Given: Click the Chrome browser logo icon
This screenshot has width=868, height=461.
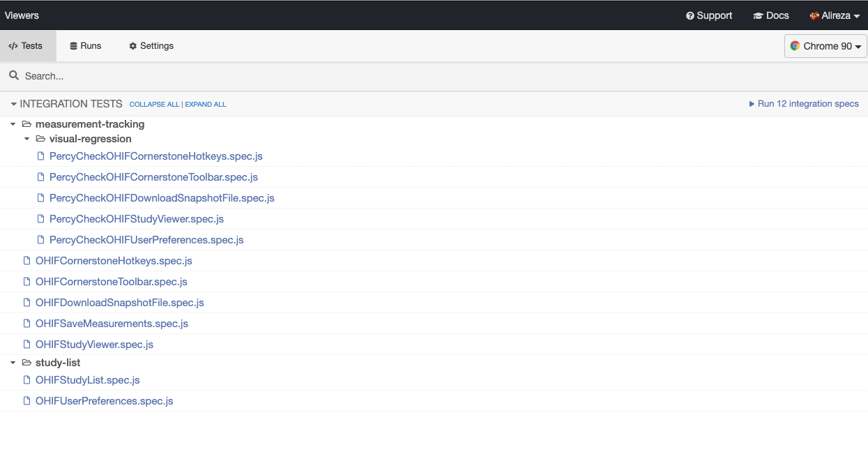Looking at the screenshot, I should click(x=795, y=46).
